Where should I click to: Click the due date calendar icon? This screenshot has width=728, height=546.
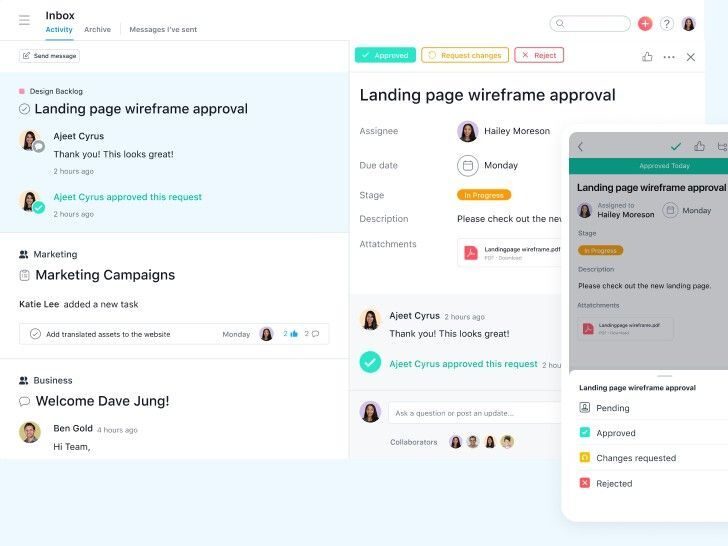tap(467, 165)
